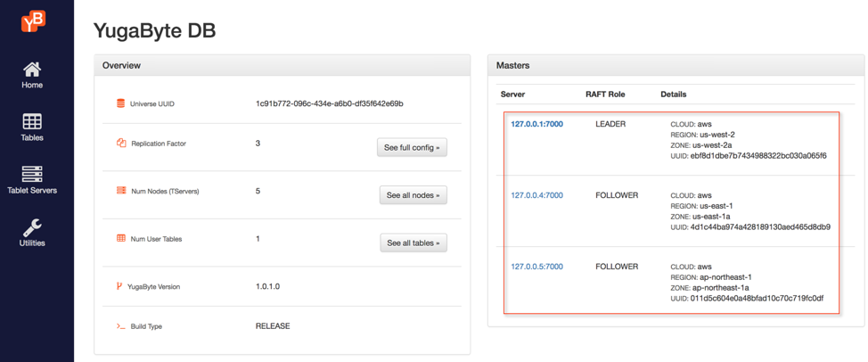Click the Build Type terminal icon

tap(120, 326)
